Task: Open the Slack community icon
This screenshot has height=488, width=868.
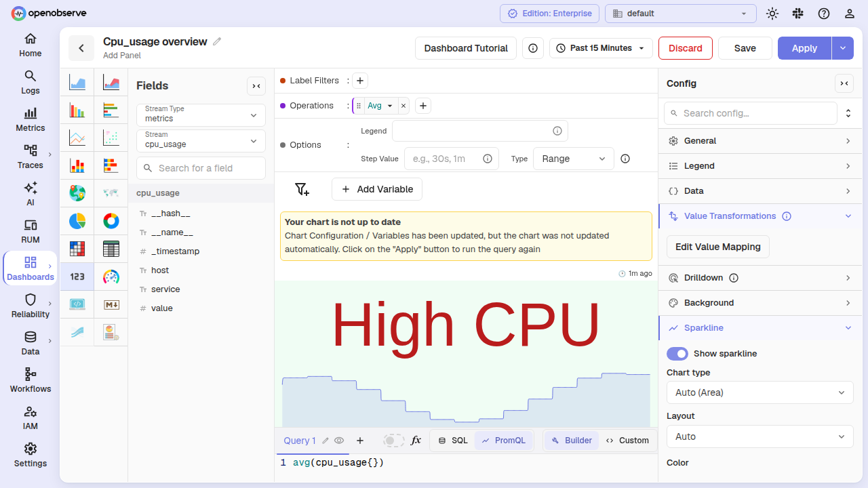Action: [x=798, y=14]
